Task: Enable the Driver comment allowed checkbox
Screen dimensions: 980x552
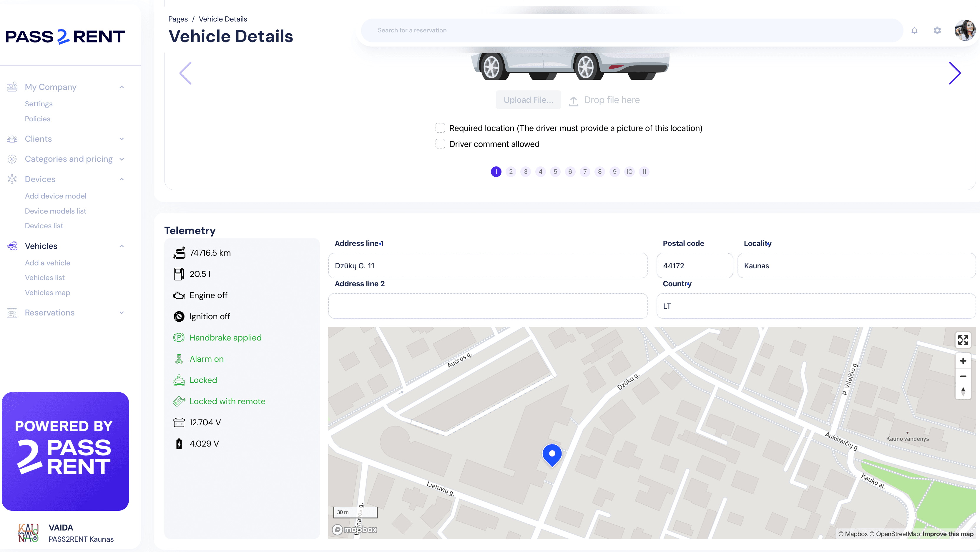Action: 440,143
